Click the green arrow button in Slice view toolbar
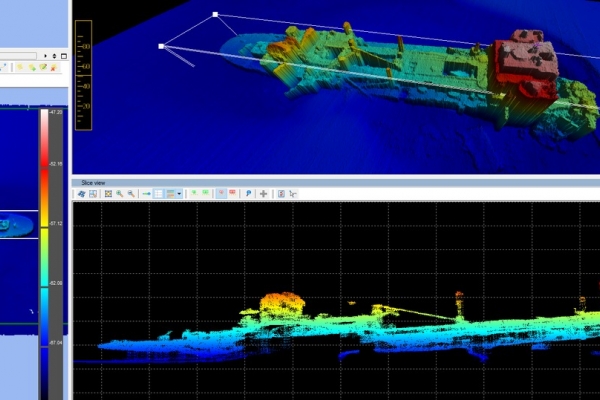This screenshot has height=400, width=600. point(146,193)
